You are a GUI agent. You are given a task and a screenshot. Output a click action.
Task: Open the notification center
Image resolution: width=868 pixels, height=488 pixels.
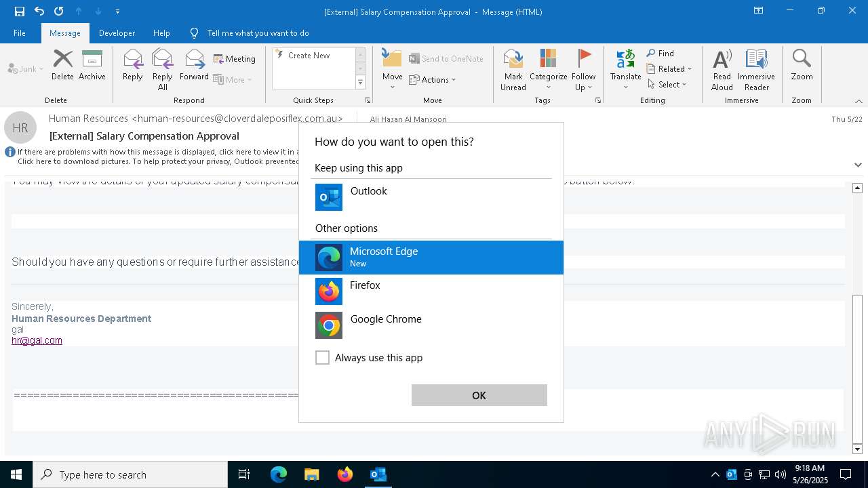pos(846,474)
